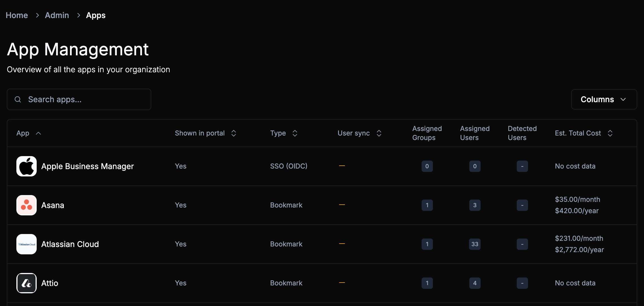Click Atlassian Cloud's 33 assigned users badge
The width and height of the screenshot is (644, 306).
point(475,244)
